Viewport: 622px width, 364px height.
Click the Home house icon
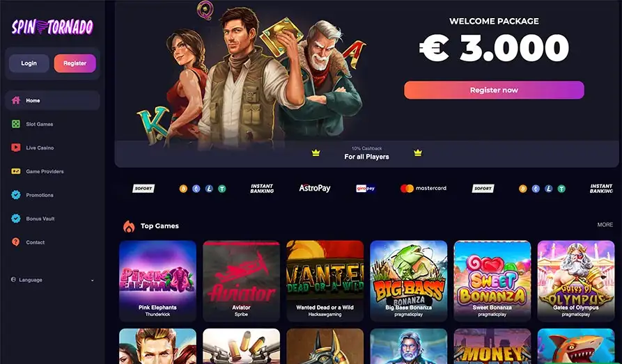pos(16,100)
